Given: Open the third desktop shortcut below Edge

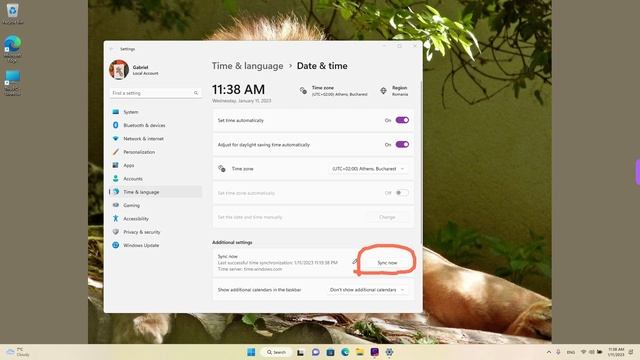Looking at the screenshot, I should pyautogui.click(x=12, y=83).
